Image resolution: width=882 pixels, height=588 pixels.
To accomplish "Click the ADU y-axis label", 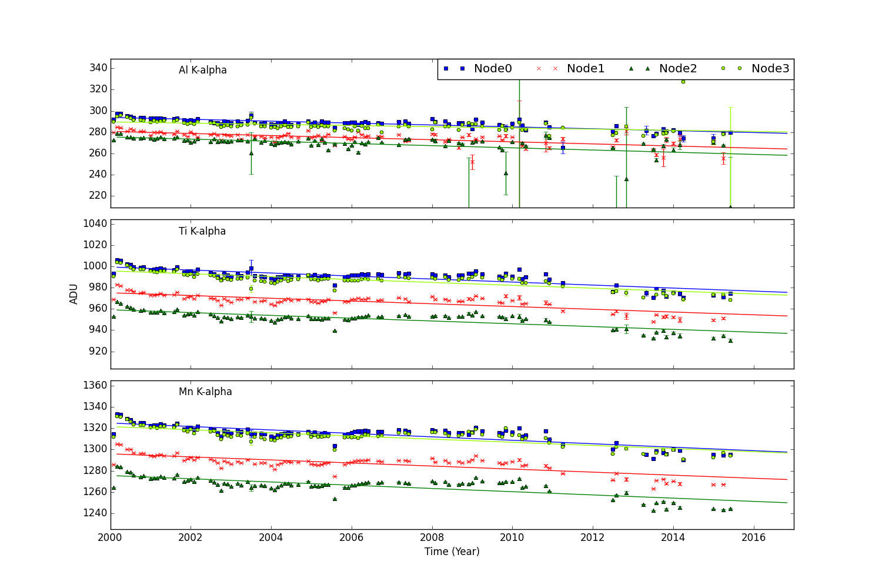I will coord(74,294).
